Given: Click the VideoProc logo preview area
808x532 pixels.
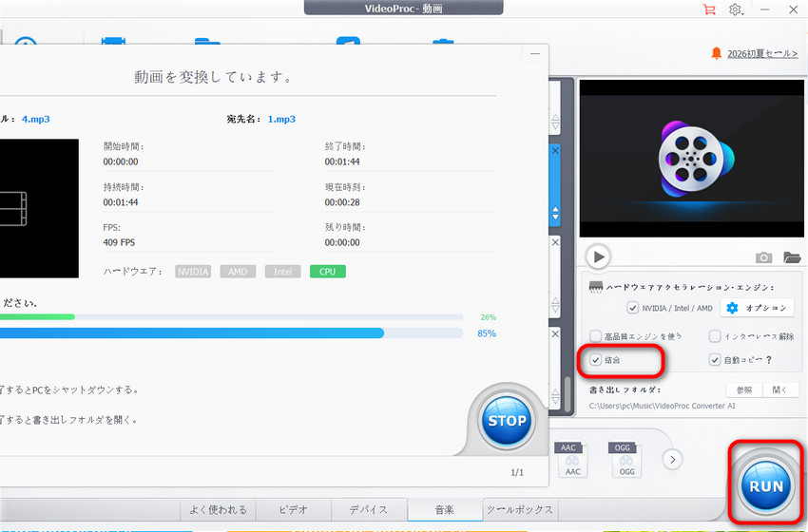Looking at the screenshot, I should (691, 159).
